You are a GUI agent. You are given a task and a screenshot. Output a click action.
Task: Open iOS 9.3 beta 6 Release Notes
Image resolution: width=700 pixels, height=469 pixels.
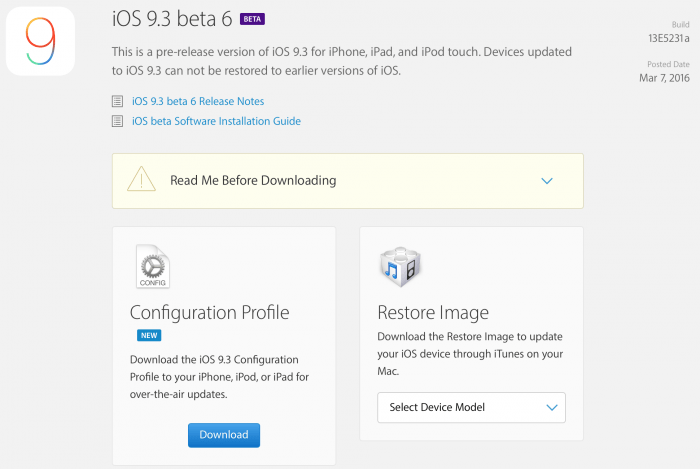point(198,101)
